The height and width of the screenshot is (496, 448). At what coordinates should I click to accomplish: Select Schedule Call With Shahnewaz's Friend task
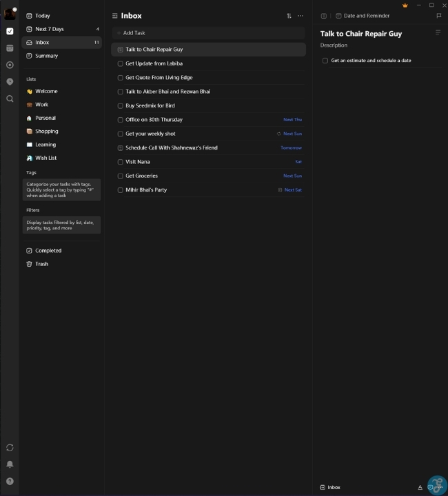point(209,147)
